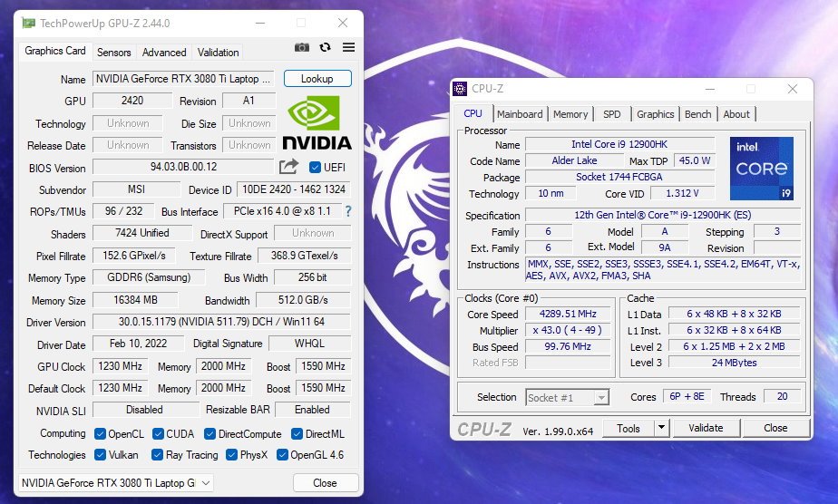
Task: Click the Device ID value 10DE 2420
Action: 294,189
